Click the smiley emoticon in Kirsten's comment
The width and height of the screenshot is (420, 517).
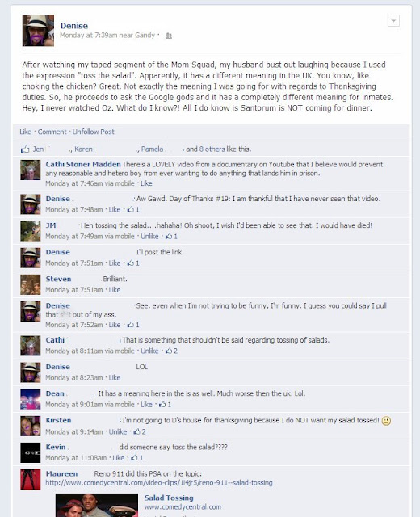(x=386, y=421)
